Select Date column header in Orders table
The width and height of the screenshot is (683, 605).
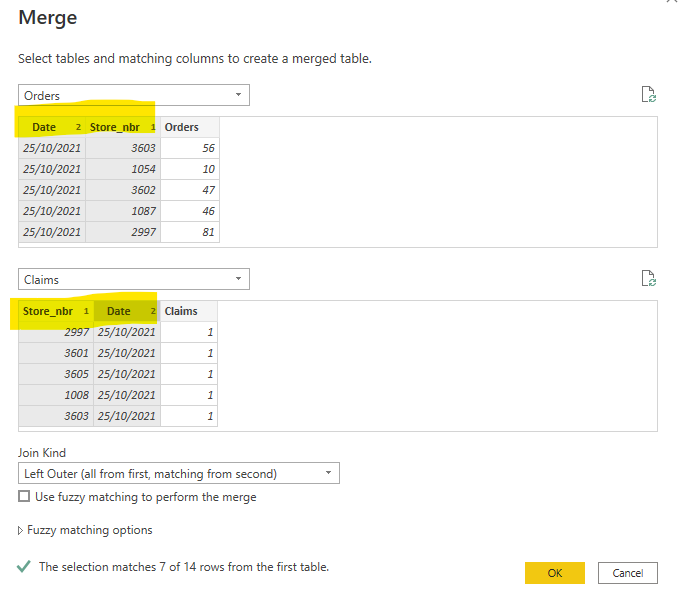click(52, 127)
